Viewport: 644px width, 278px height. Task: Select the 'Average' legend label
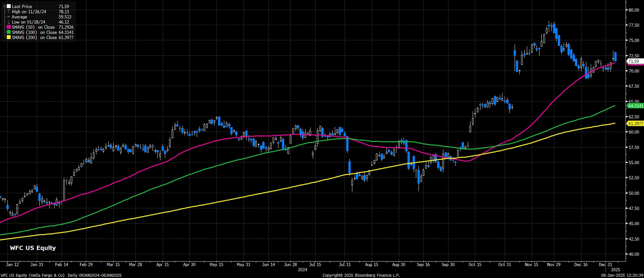19,17
